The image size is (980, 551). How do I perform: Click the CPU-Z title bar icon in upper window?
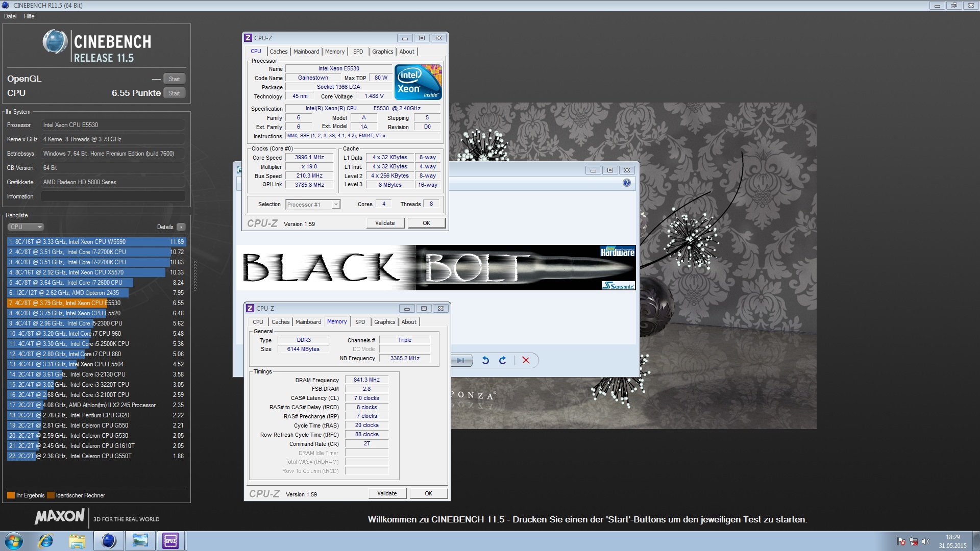tap(248, 38)
